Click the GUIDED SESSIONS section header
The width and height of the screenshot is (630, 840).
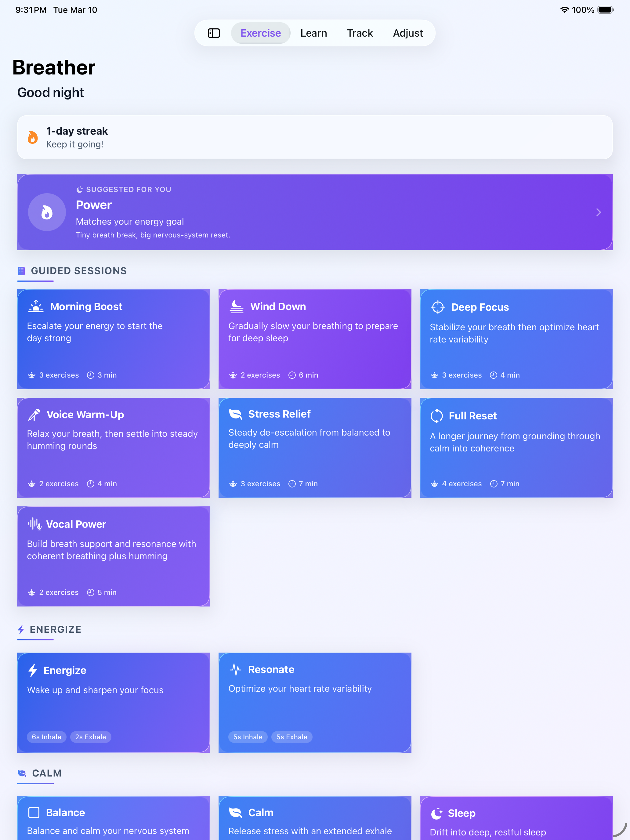79,271
